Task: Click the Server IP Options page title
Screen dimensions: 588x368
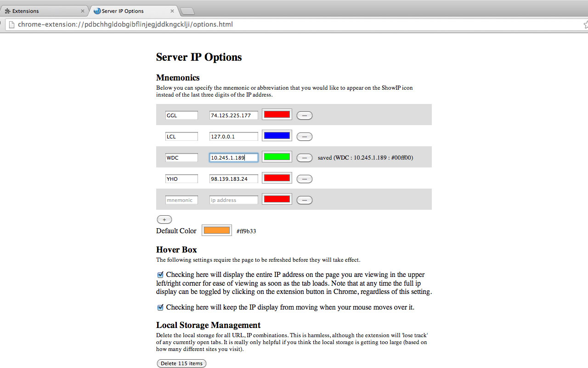Action: (199, 57)
